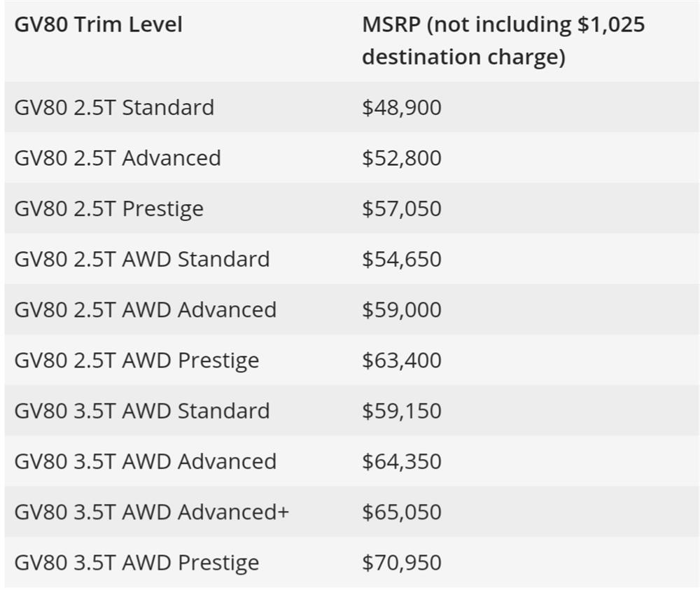
Task: Select GV80 2.5T AWD Standard text
Action: (142, 259)
